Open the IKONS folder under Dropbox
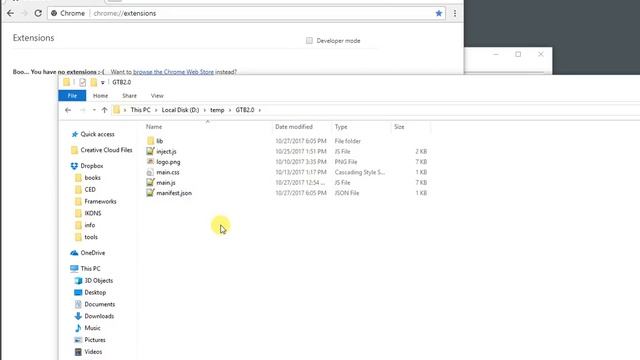 [93, 213]
